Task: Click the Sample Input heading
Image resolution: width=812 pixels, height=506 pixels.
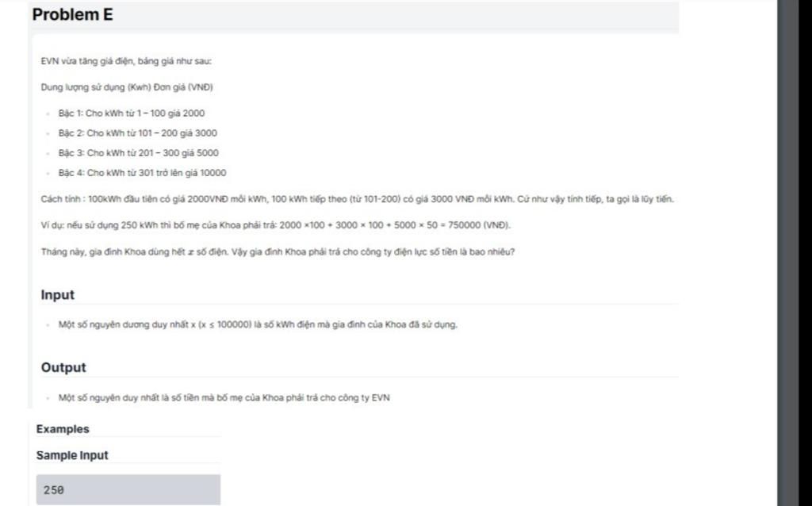Action: tap(72, 455)
